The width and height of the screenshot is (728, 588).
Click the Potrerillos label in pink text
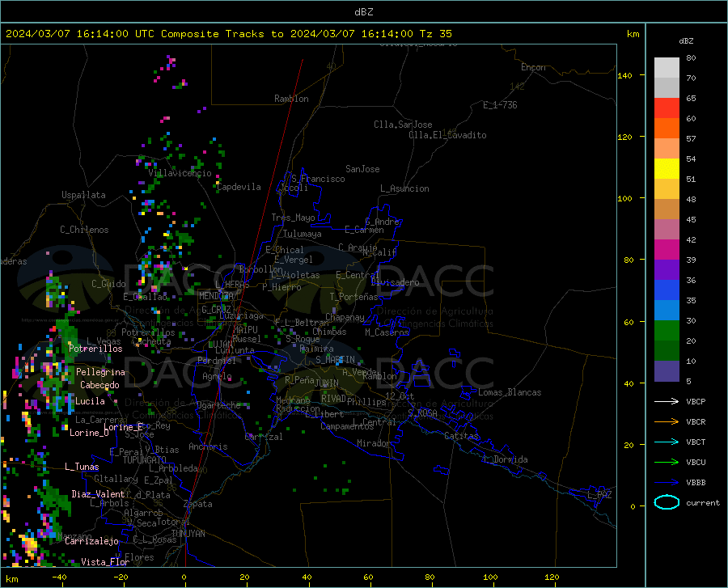click(95, 349)
